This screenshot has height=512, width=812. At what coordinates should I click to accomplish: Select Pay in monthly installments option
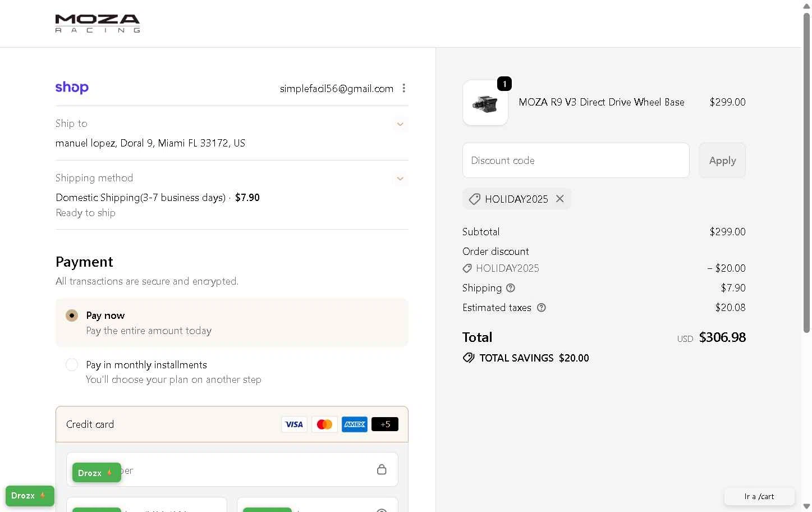tap(72, 365)
